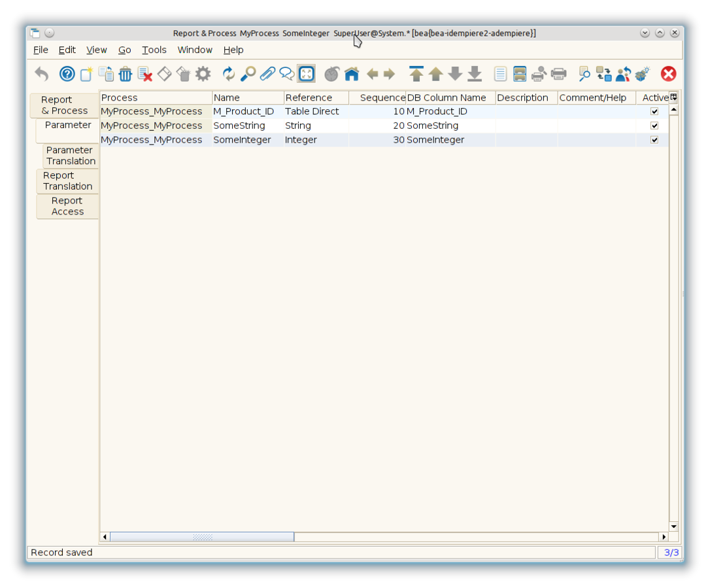The image size is (710, 588).
Task: Uncheck Active for the M_Product_ID row
Action: pos(654,111)
